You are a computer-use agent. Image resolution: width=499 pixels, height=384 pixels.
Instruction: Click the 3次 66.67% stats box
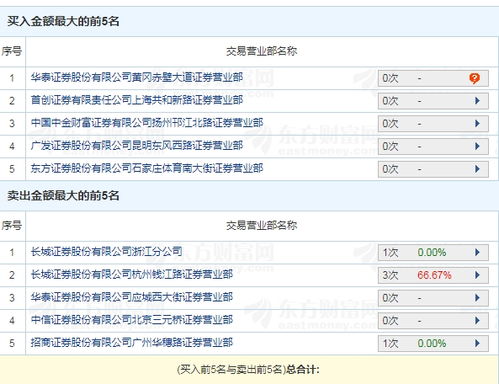433,275
